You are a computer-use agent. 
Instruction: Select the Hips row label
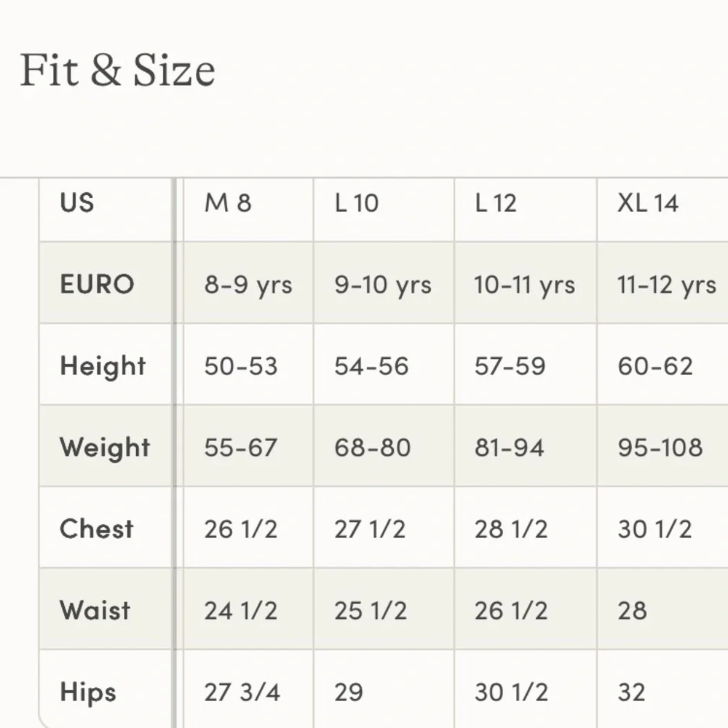pyautogui.click(x=88, y=692)
